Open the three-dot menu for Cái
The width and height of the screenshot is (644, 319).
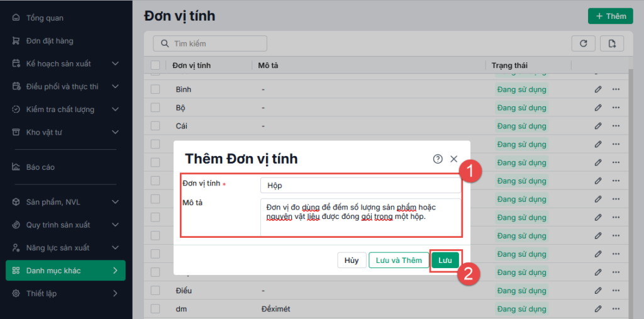[x=616, y=126]
